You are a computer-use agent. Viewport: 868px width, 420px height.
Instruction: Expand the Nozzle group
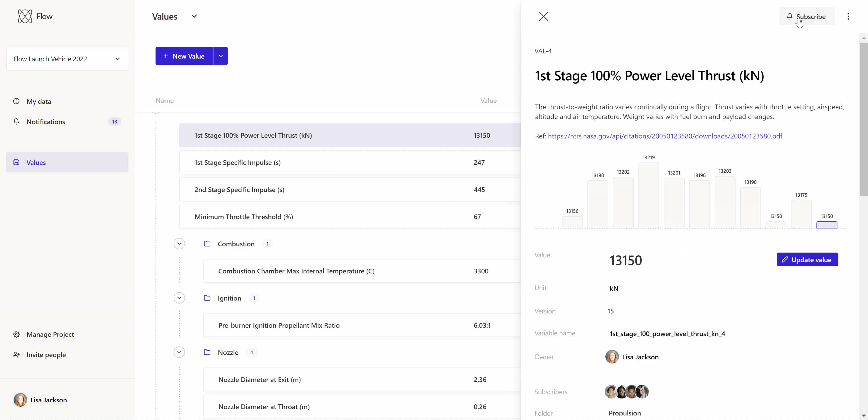179,352
